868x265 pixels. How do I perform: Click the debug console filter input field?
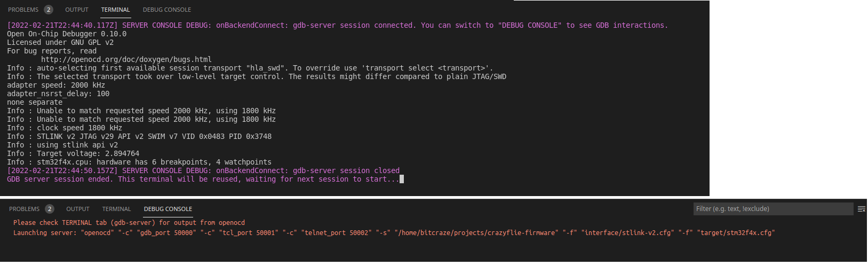point(773,209)
